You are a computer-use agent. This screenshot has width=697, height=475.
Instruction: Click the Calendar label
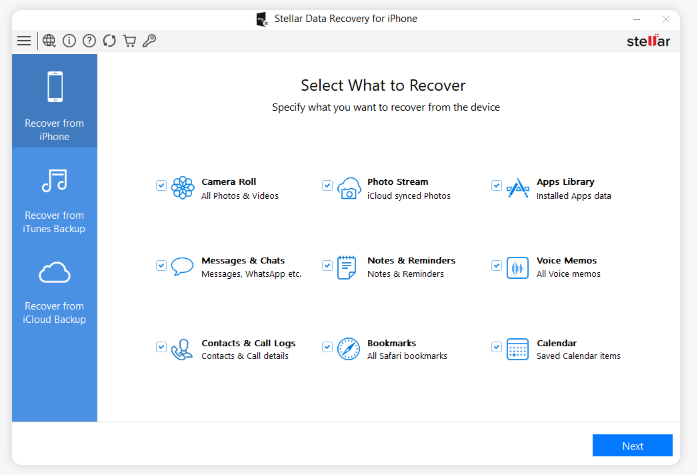pyautogui.click(x=557, y=343)
